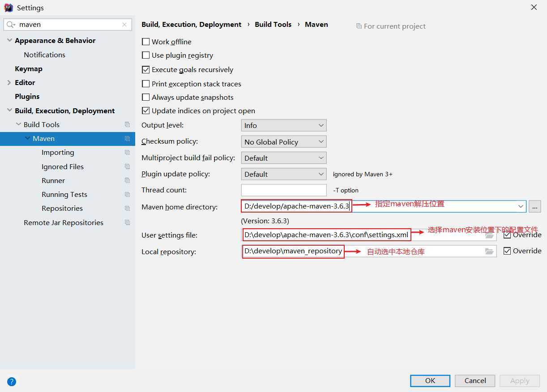Click the For current project icon in header

[359, 26]
